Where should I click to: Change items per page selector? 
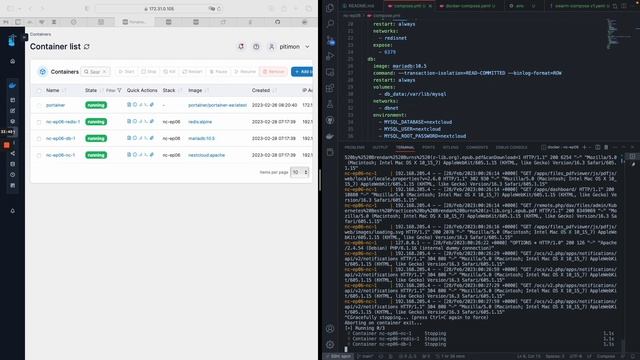(x=299, y=172)
